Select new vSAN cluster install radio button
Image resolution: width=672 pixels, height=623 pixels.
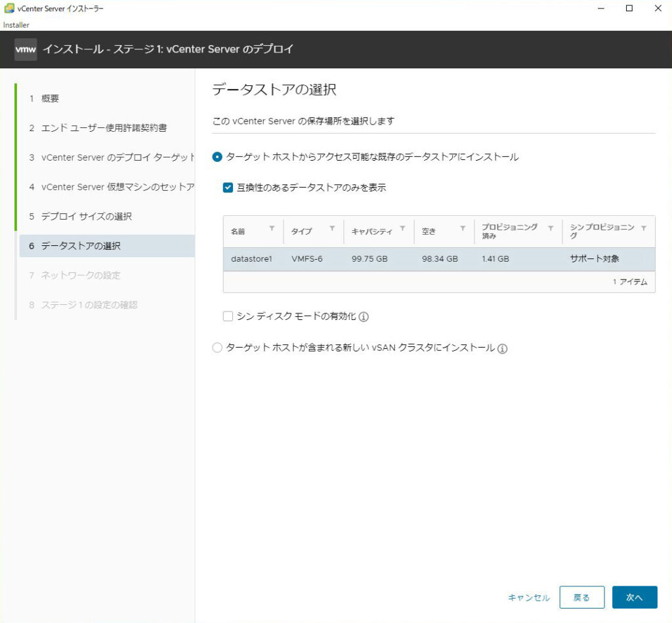pos(217,348)
